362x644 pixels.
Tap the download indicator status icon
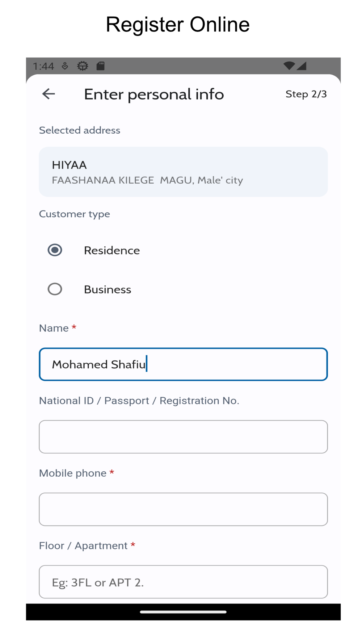click(x=65, y=66)
